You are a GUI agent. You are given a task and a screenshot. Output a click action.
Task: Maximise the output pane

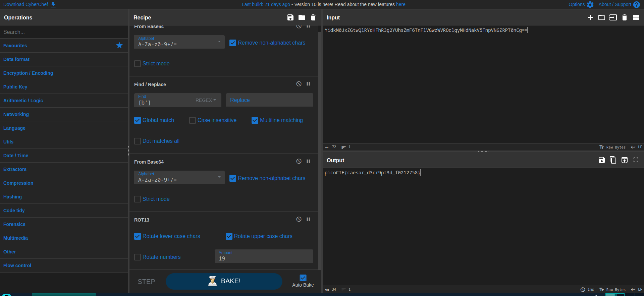click(x=636, y=160)
